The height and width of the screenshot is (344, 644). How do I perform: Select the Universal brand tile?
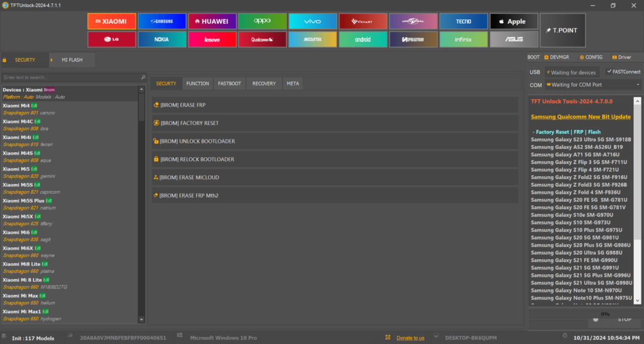point(413,21)
